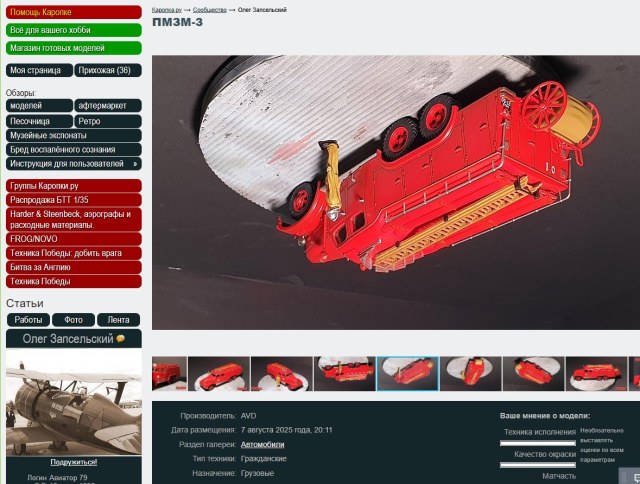Open the Лента tab

pyautogui.click(x=118, y=320)
